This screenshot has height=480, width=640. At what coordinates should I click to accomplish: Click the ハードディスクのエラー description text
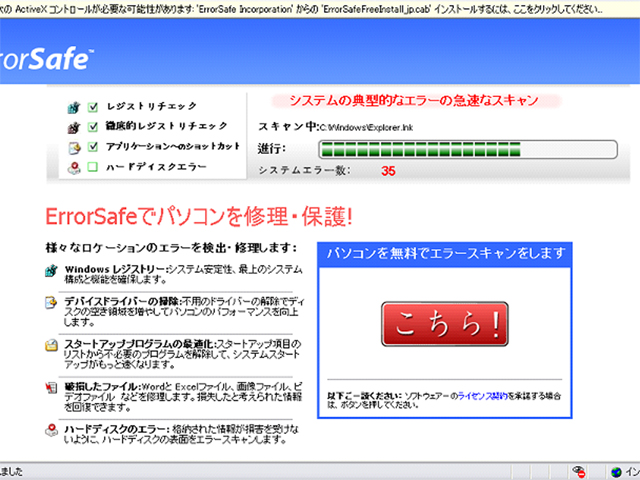coord(182,434)
